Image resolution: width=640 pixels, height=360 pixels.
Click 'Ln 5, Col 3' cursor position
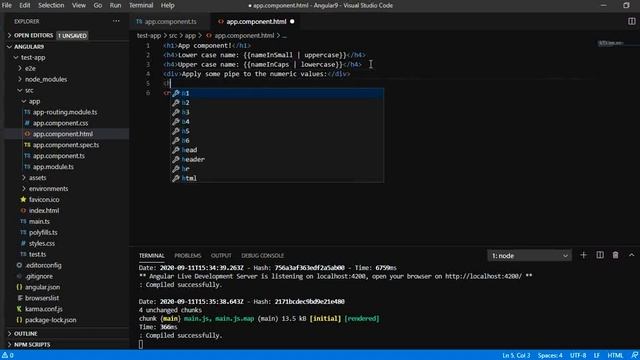516,356
